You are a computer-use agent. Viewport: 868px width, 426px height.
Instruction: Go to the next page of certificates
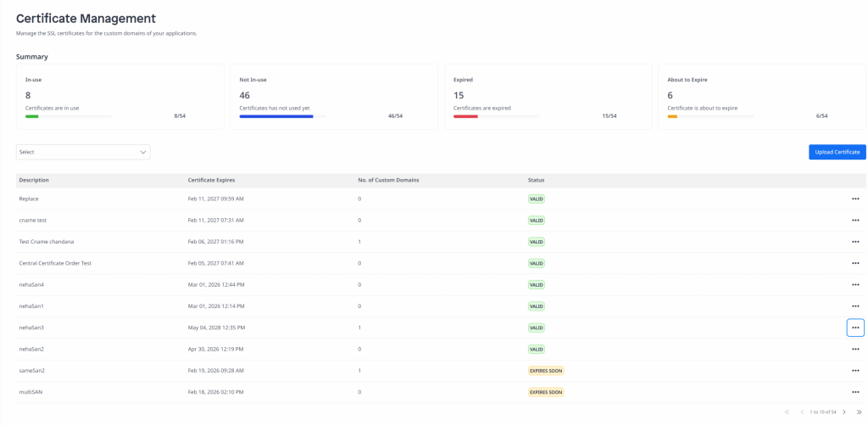pyautogui.click(x=844, y=412)
